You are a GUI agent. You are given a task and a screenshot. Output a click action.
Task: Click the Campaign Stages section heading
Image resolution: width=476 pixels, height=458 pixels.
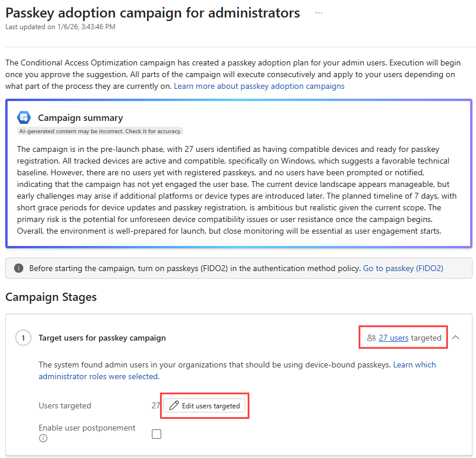coord(50,297)
